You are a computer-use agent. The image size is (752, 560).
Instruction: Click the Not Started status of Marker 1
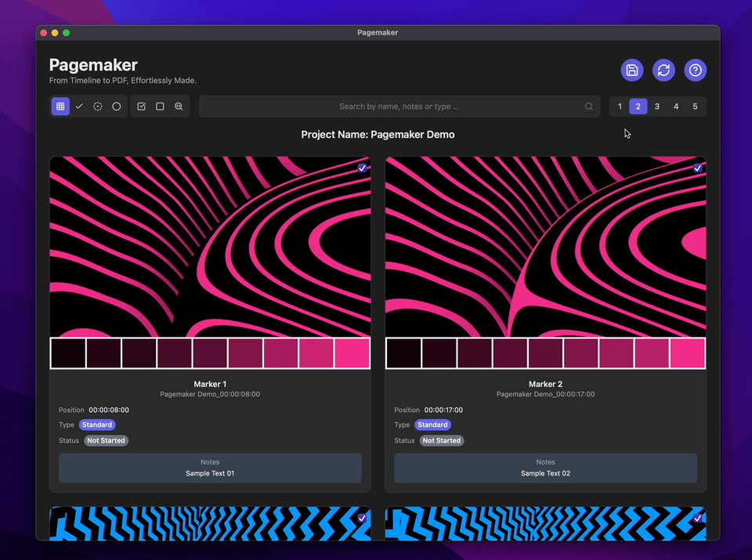(106, 441)
